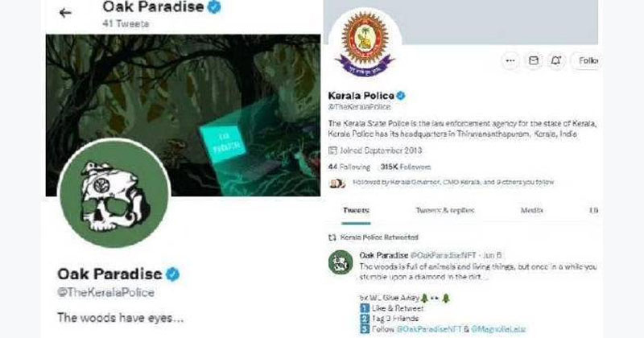Click the @MagnoliaLalz mention link
This screenshot has height=338, width=644.
coord(498,329)
